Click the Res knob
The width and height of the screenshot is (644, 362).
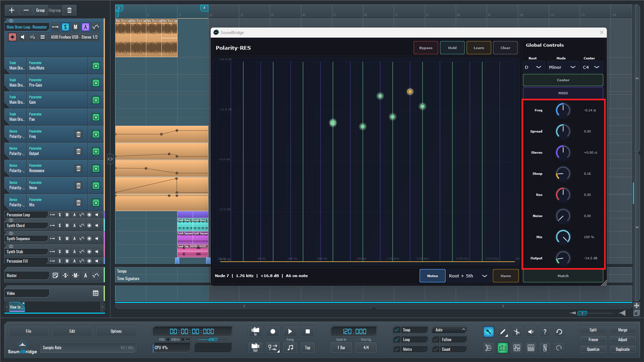tap(563, 195)
